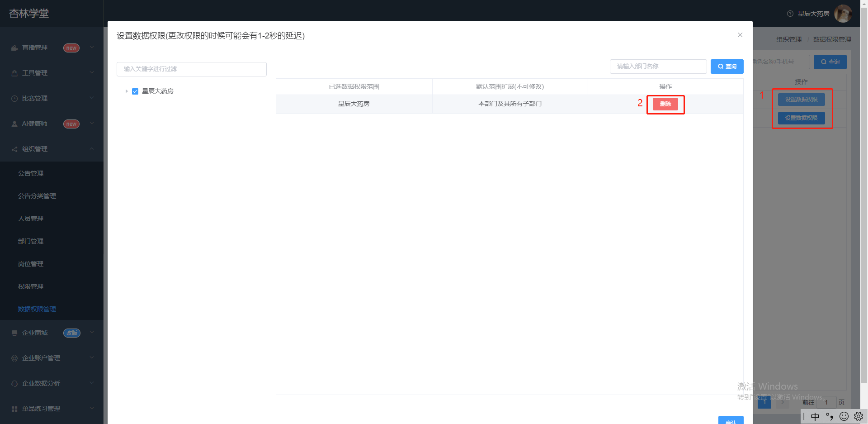The image size is (868, 424).
Task: Click the 星辰大药房 account name in header
Action: click(x=814, y=14)
